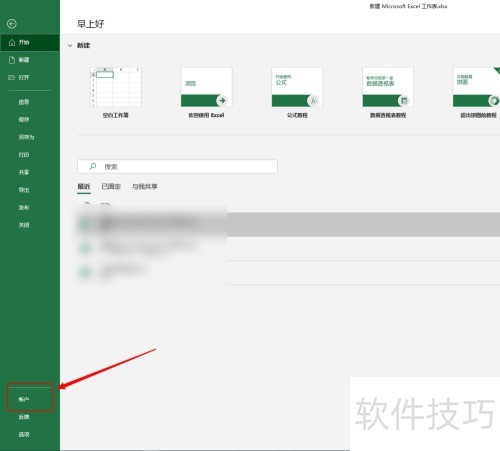Click the search field (搜索)

pos(177,166)
